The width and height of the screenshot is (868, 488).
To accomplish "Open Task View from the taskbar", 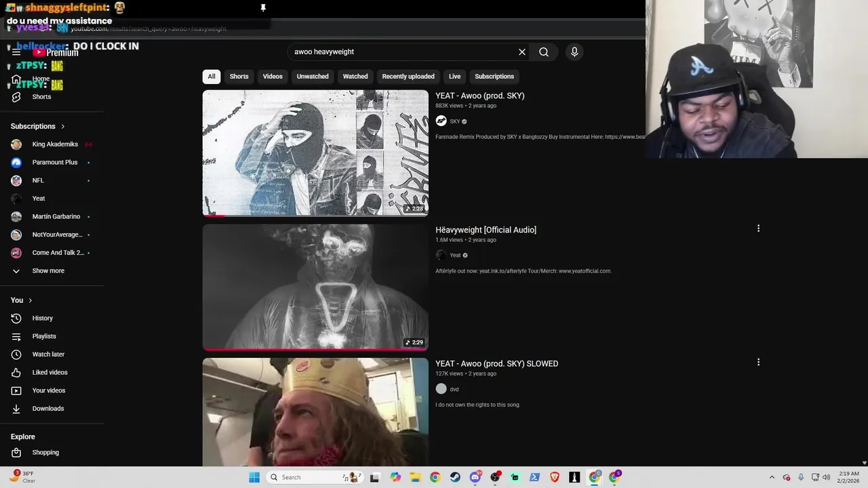I will tap(374, 477).
